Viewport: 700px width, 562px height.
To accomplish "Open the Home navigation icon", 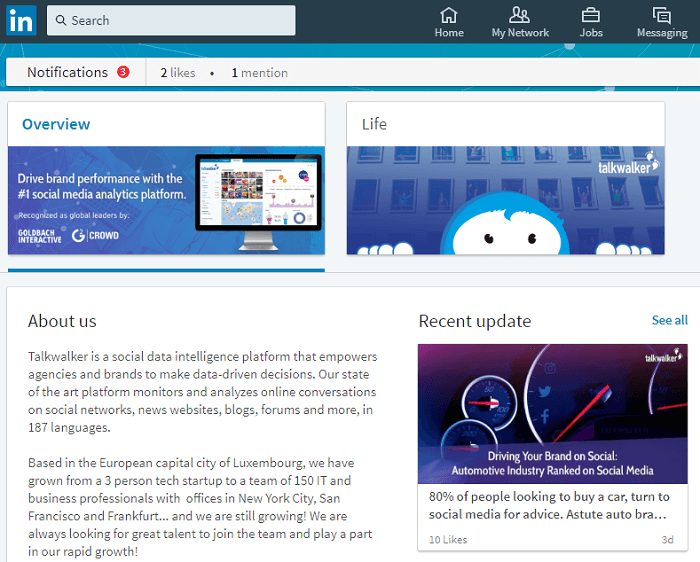I will [449, 15].
